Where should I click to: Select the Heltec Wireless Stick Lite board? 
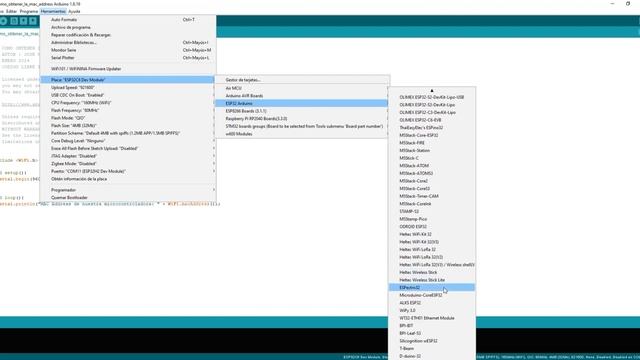tap(432, 280)
